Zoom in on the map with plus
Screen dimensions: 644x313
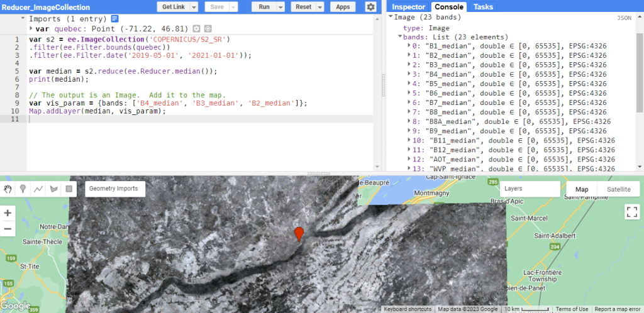click(x=8, y=213)
